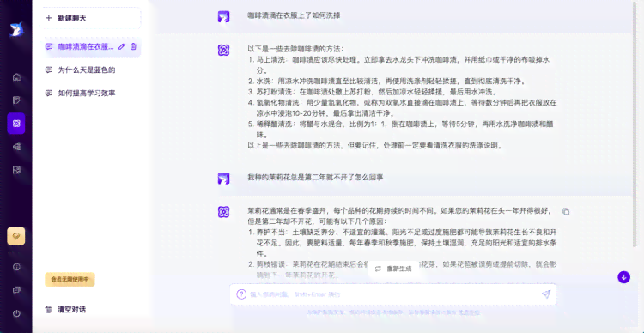Open the home icon in left navigation
644x333 pixels.
click(x=16, y=76)
